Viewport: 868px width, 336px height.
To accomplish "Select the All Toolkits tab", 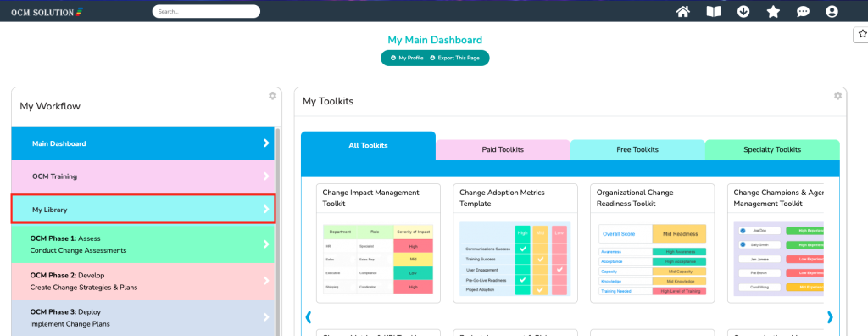I will (368, 146).
